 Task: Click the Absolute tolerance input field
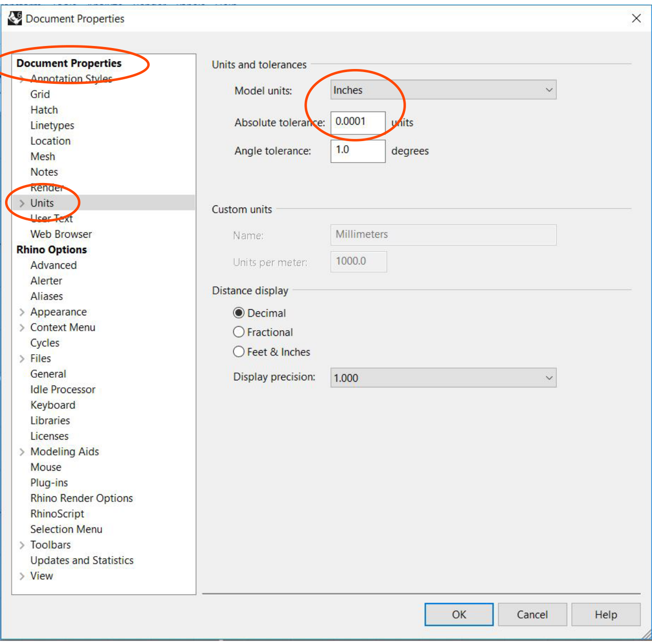(358, 123)
